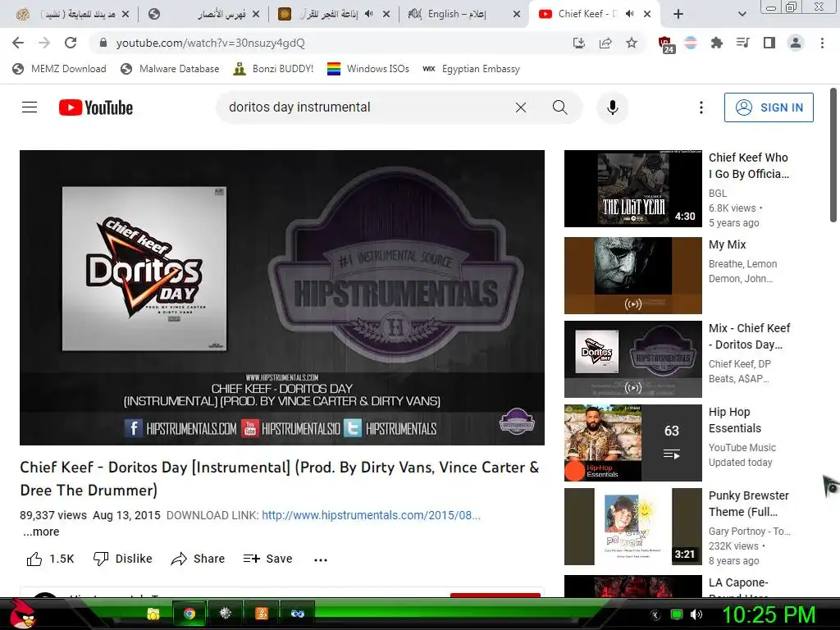Image resolution: width=840 pixels, height=630 pixels.
Task: Click the search magnifier button
Action: pyautogui.click(x=559, y=107)
